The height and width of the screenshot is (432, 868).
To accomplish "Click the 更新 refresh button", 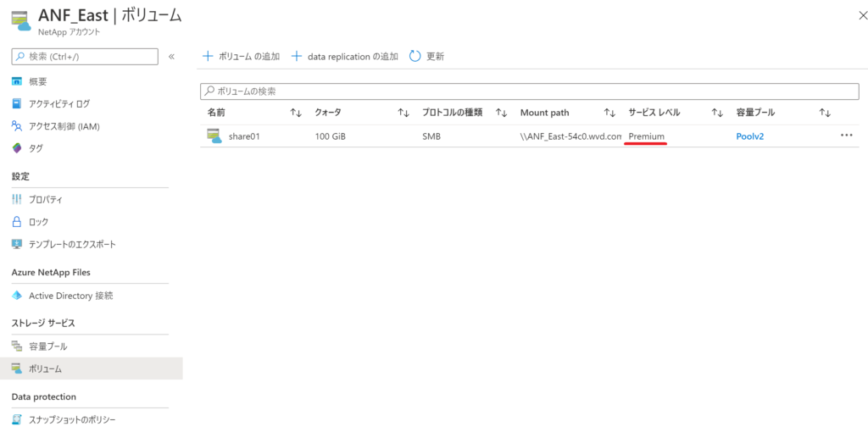I will click(427, 56).
